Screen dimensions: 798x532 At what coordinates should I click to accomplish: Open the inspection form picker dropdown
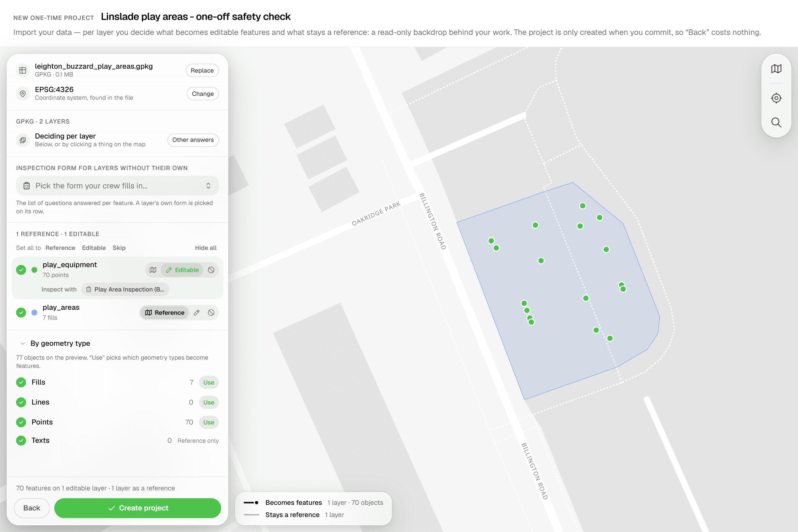pos(117,186)
